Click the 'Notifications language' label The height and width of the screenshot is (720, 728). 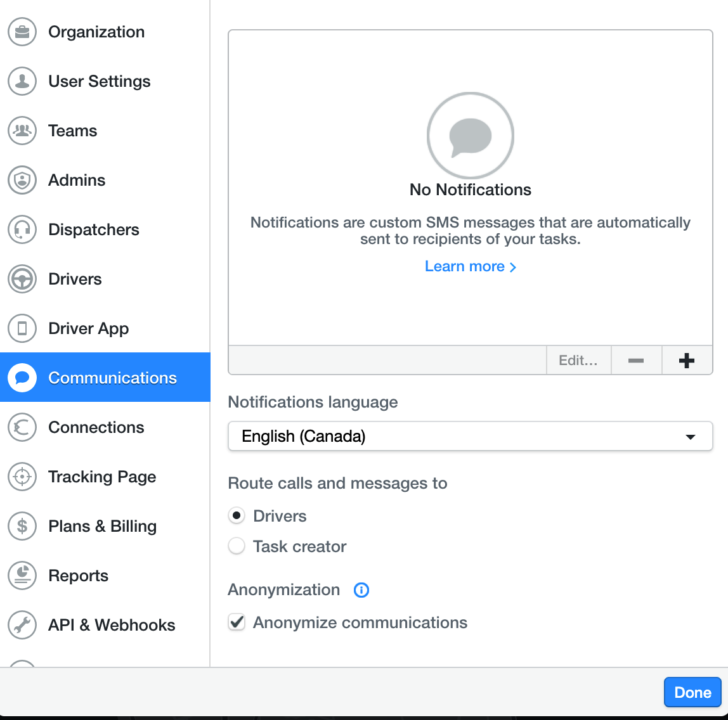[x=313, y=402]
